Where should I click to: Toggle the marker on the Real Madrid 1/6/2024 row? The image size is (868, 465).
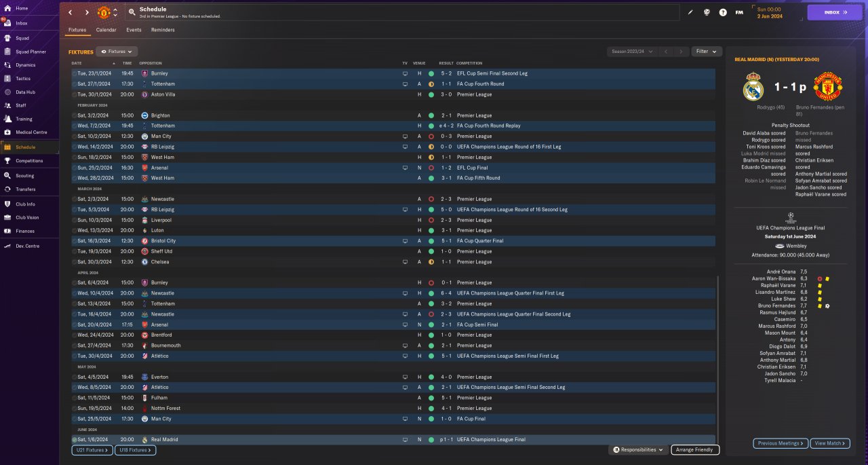tap(75, 440)
